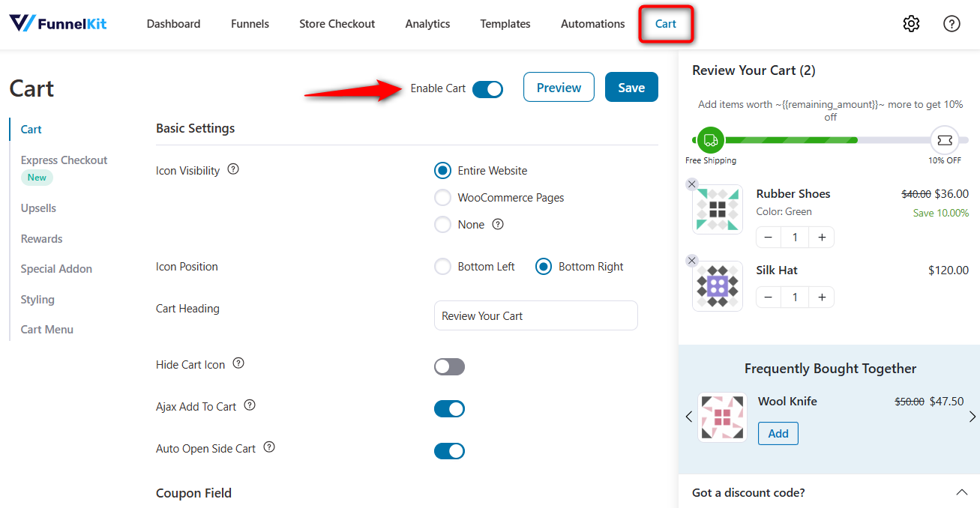Viewport: 980px width, 508px height.
Task: Switch to the Express Checkout sidebar tab
Action: point(64,160)
